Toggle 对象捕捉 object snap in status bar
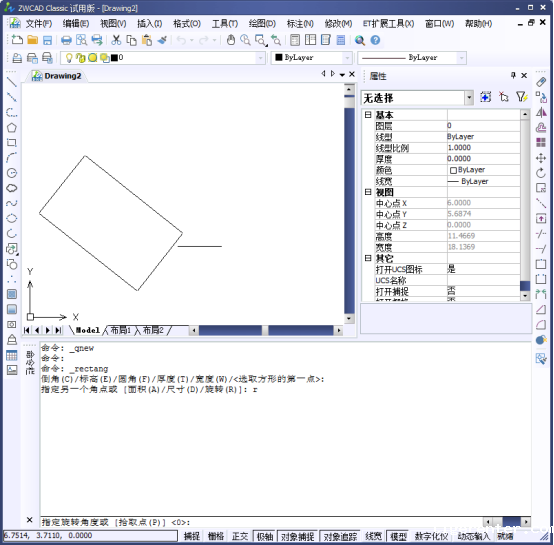Image resolution: width=554 pixels, height=545 pixels. pos(297,537)
